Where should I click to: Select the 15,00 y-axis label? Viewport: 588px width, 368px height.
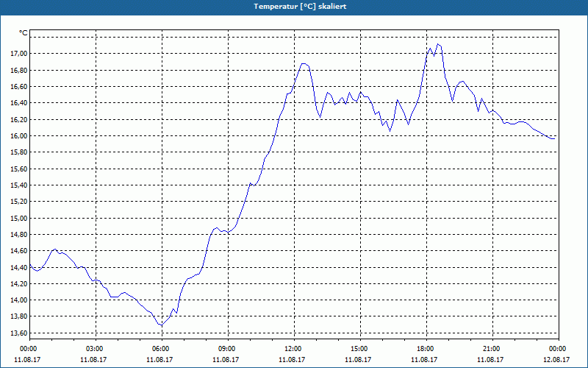click(x=19, y=218)
